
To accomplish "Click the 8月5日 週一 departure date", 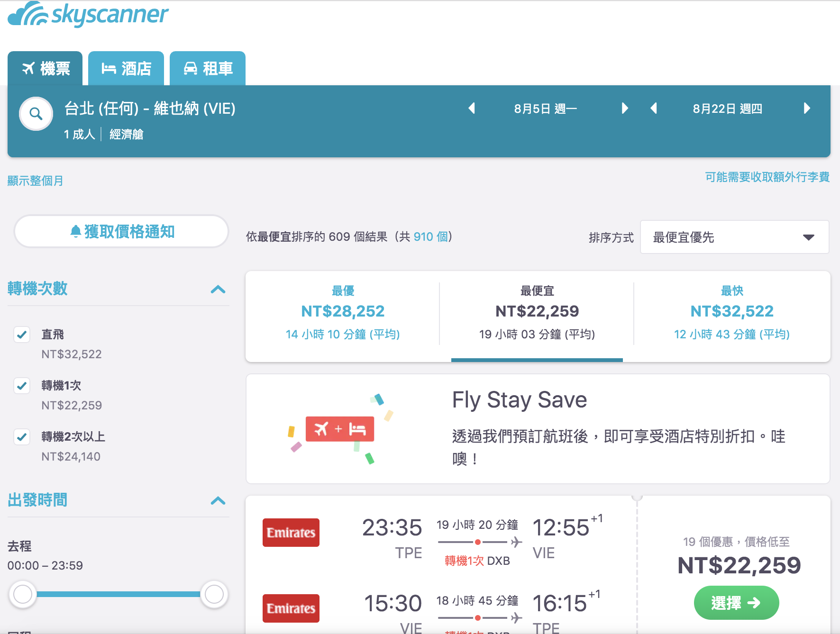I will tap(546, 109).
